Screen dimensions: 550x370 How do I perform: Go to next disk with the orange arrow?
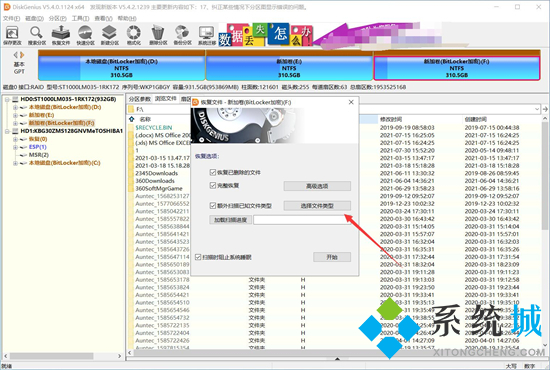22,55
